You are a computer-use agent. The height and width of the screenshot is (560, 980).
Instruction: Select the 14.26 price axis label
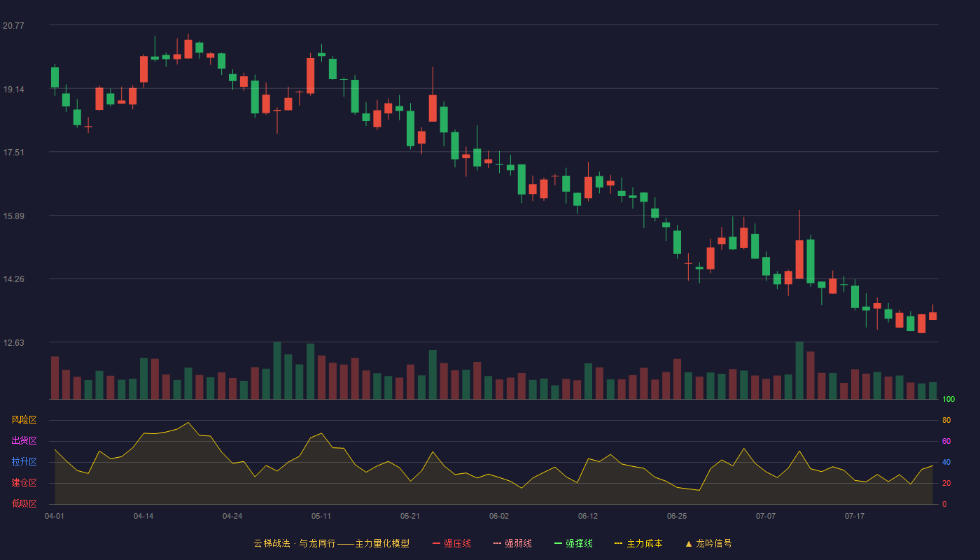coord(13,279)
